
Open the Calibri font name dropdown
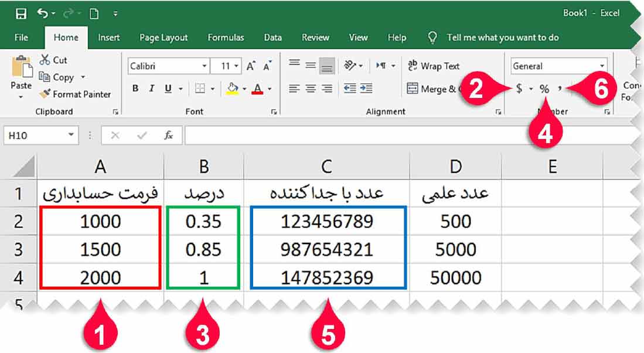click(x=205, y=66)
